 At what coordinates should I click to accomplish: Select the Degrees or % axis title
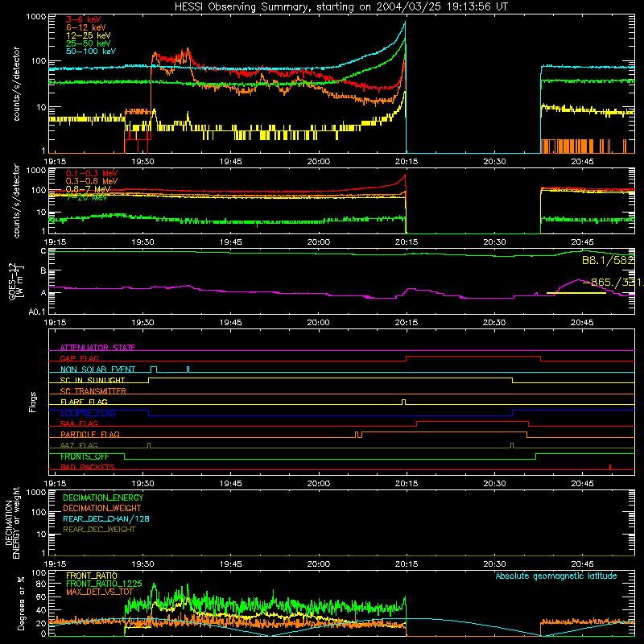pos(21,603)
